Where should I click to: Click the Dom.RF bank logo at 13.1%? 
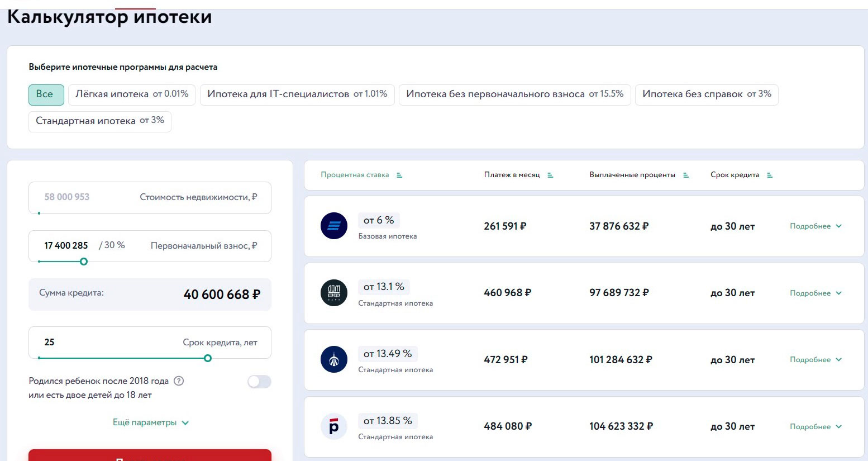[x=334, y=293]
